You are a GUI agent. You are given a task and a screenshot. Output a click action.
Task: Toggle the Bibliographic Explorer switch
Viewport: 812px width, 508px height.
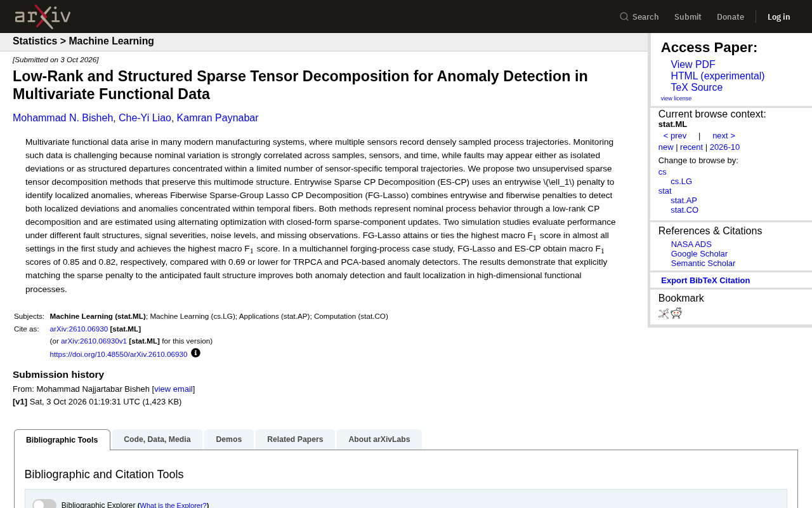click(44, 505)
